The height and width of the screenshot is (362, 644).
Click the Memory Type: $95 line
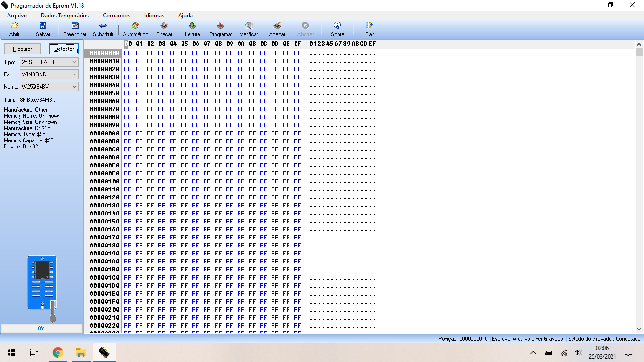25,134
